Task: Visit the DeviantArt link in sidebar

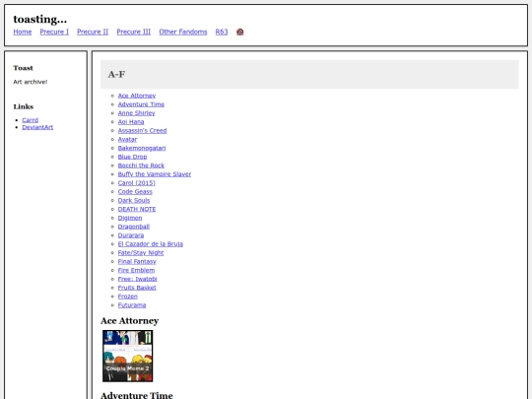Action: click(x=37, y=127)
